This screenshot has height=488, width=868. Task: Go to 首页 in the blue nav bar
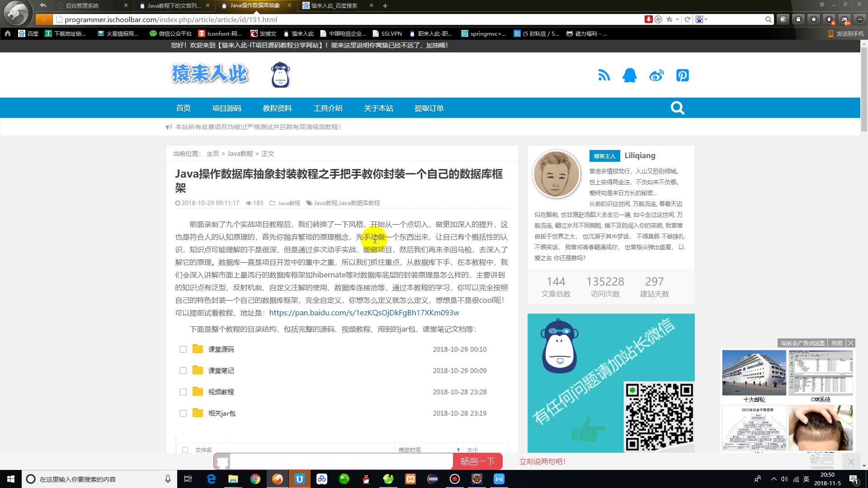click(x=184, y=108)
